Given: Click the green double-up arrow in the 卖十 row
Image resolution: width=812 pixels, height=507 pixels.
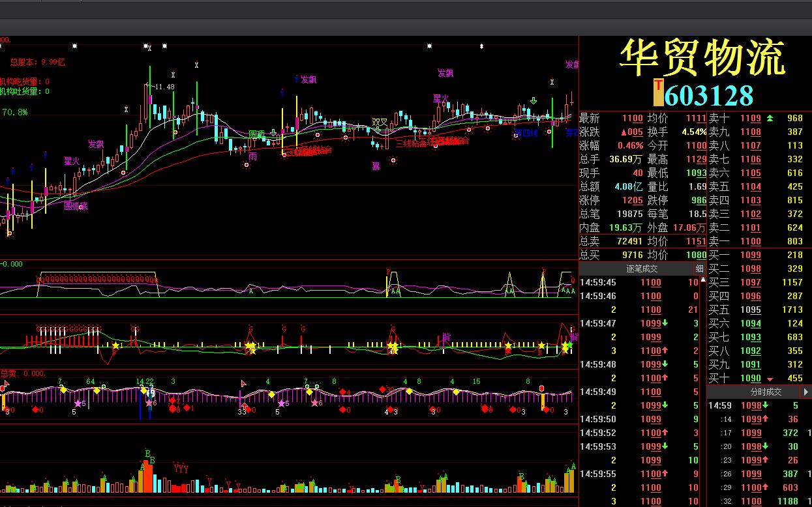Looking at the screenshot, I should coord(770,118).
